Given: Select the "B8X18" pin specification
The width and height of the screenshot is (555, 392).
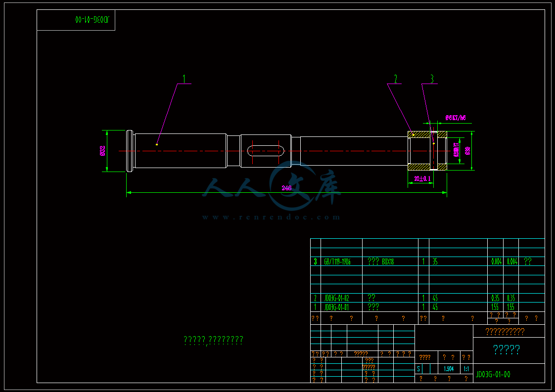Looking at the screenshot, I should click(x=388, y=261).
